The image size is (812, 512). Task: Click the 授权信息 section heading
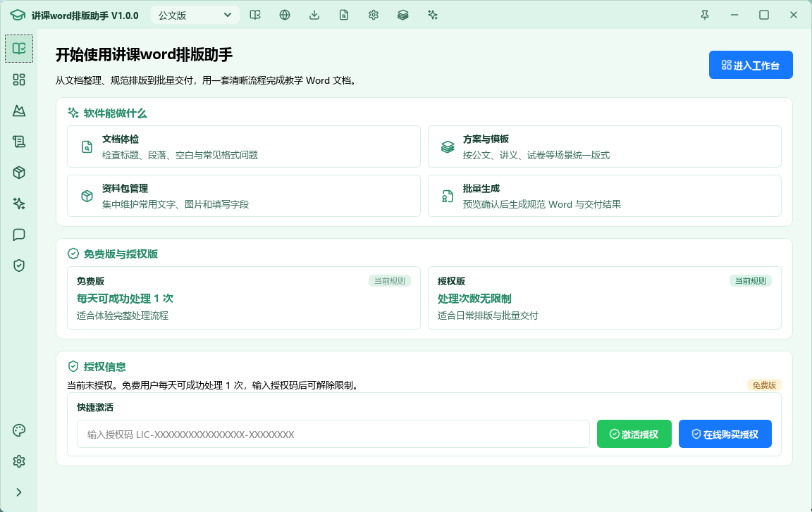(x=104, y=367)
